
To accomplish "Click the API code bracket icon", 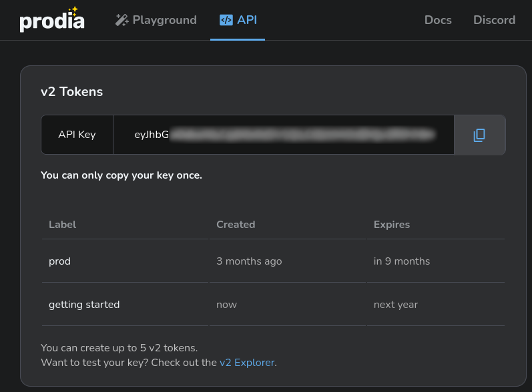I will pyautogui.click(x=226, y=20).
